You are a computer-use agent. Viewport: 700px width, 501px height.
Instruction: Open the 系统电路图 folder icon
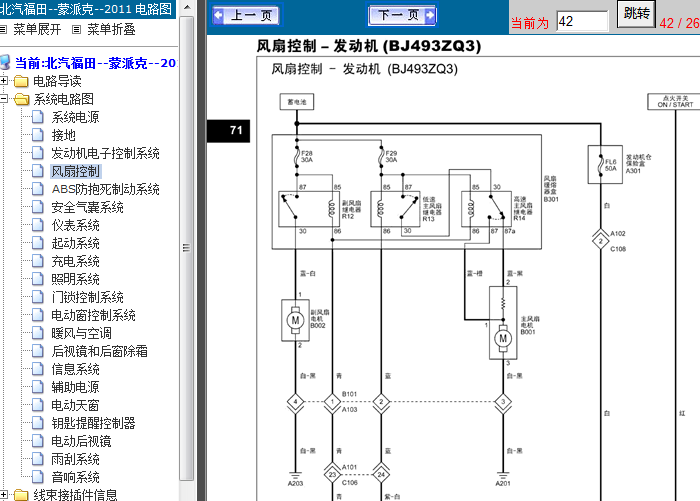coord(21,99)
